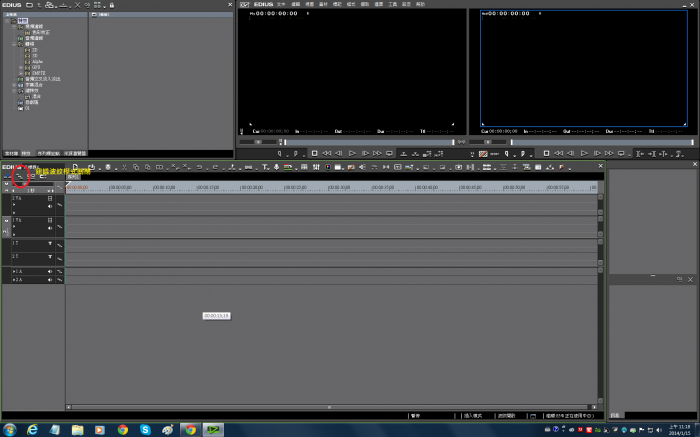Viewport: 700px width, 437px height.
Task: Collapse the root folder in effects tree
Action: click(x=6, y=20)
